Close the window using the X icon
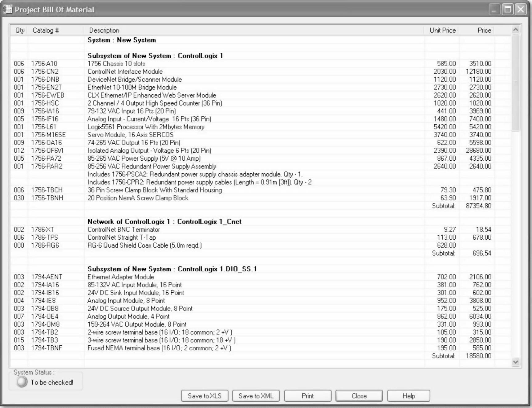The image size is (532, 408). pos(521,10)
